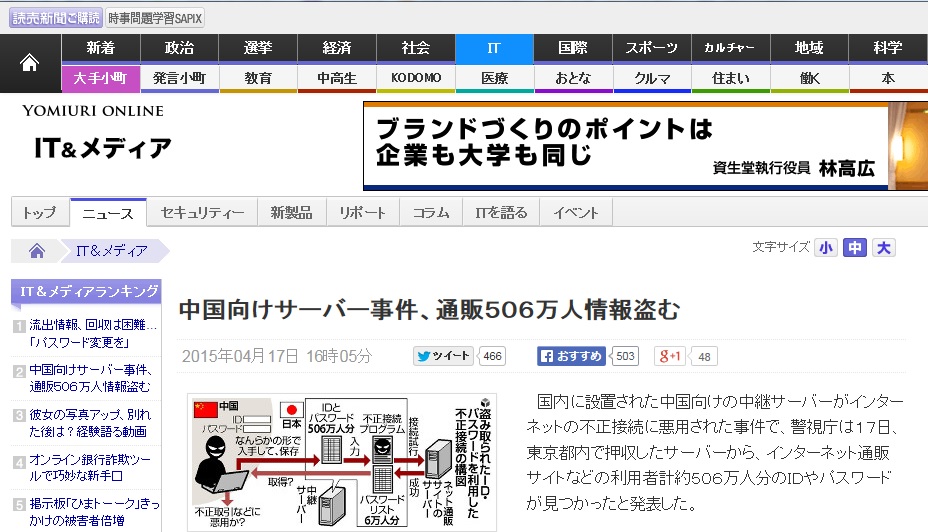
Task: Open the 発言小町 sub-navigation item
Action: tap(179, 78)
